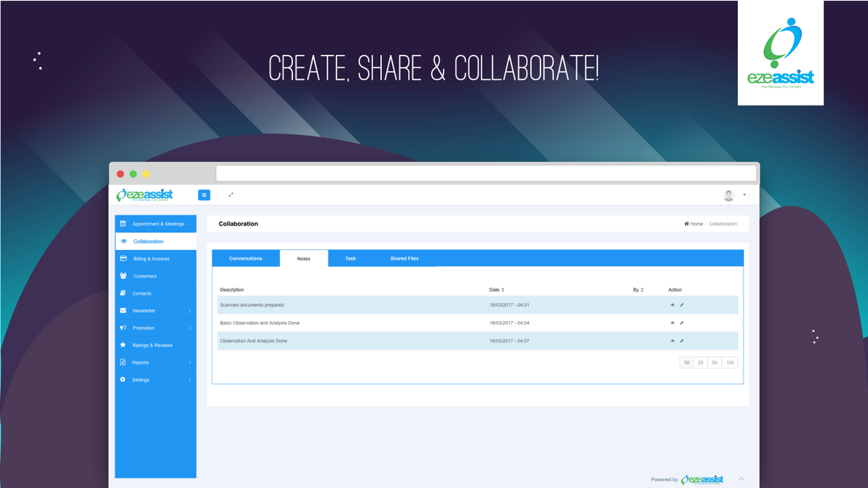Click the Home icon in breadcrumb
868x488 pixels.
[x=686, y=224]
